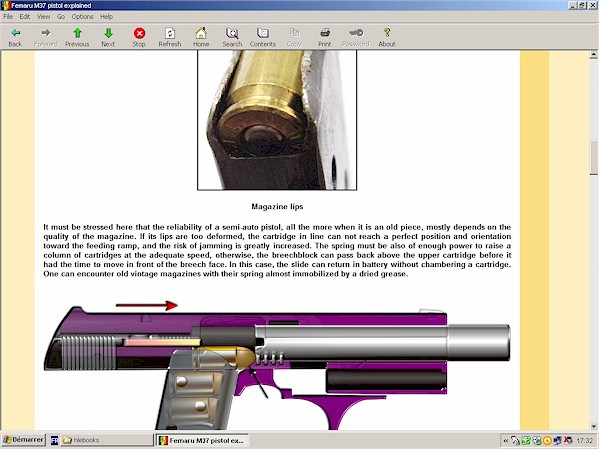Screen dimensions: 600x450
Task: Click the greyed Copy icon
Action: tap(294, 37)
